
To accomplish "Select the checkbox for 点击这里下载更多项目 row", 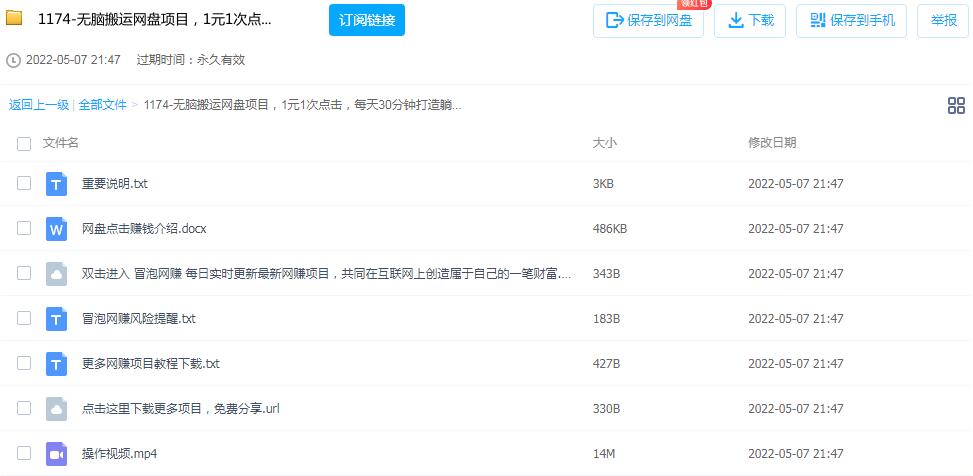I will pyautogui.click(x=24, y=408).
